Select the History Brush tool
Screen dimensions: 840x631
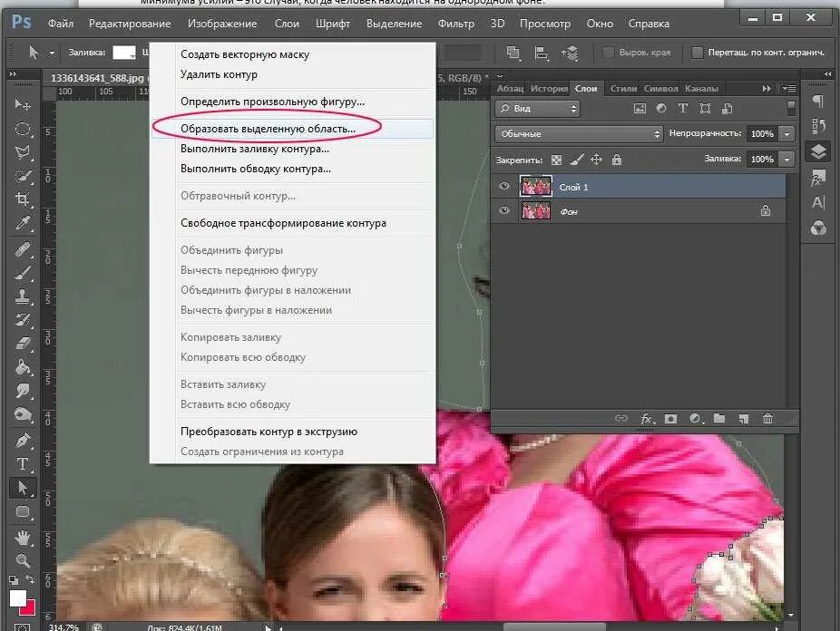tap(23, 320)
